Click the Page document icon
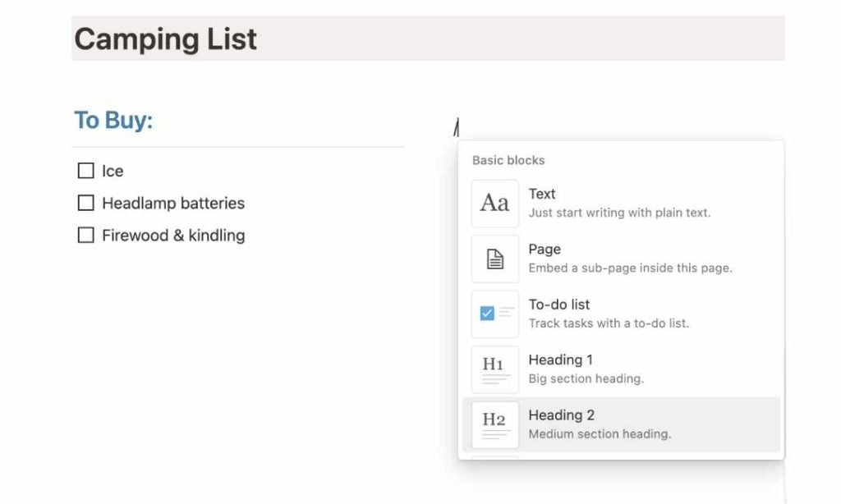The height and width of the screenshot is (504, 841). (x=494, y=258)
